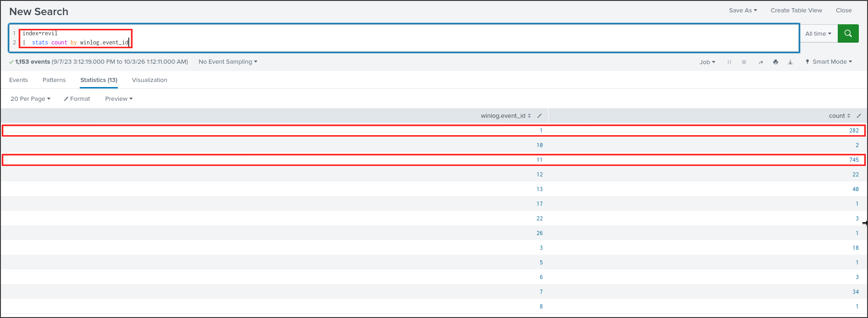Image resolution: width=868 pixels, height=318 pixels.
Task: Open the All time range picker
Action: [x=818, y=33]
